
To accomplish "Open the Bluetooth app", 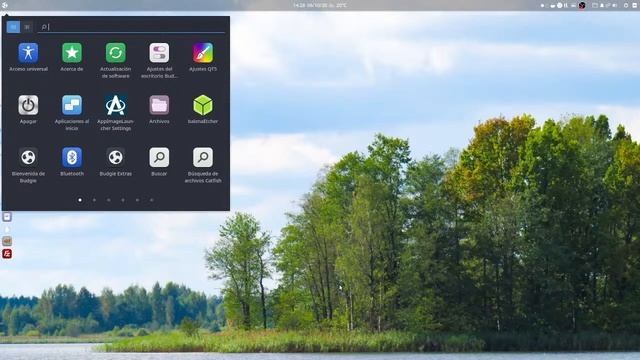I will coord(72,162).
